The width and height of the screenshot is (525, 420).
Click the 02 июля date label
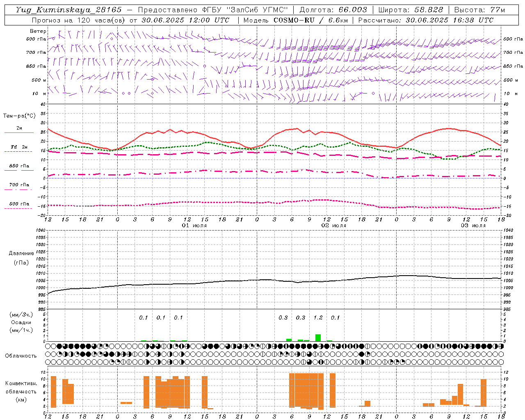click(x=334, y=226)
